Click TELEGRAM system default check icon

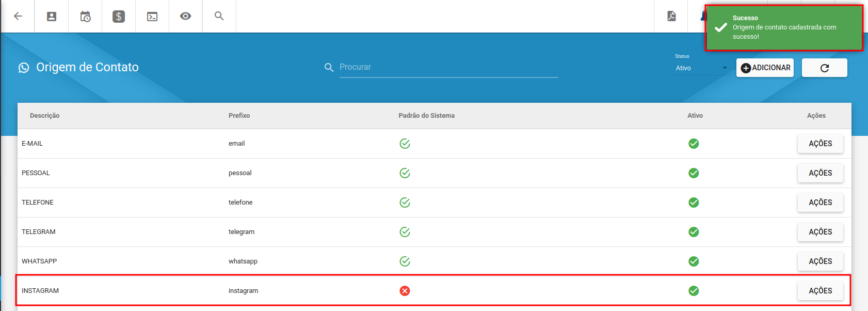[x=405, y=232]
